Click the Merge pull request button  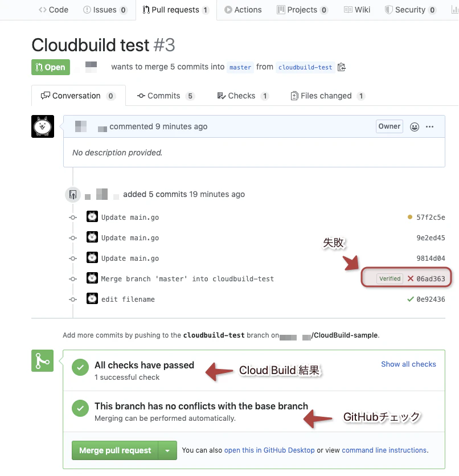[x=115, y=450]
